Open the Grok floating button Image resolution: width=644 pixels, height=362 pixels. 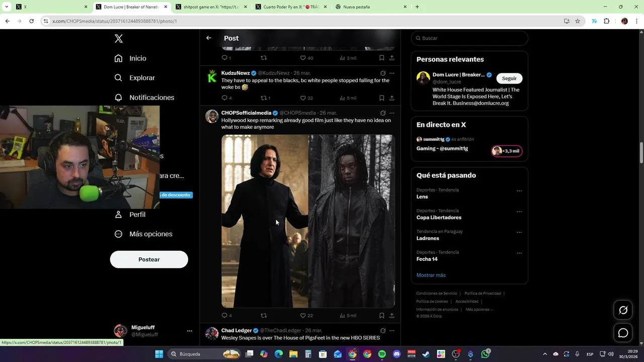(623, 310)
